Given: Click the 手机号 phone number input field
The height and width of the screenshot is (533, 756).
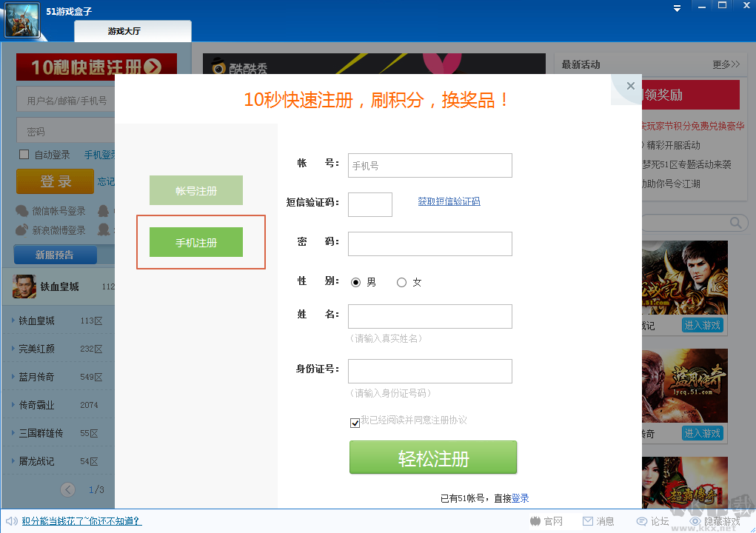Looking at the screenshot, I should (x=429, y=165).
